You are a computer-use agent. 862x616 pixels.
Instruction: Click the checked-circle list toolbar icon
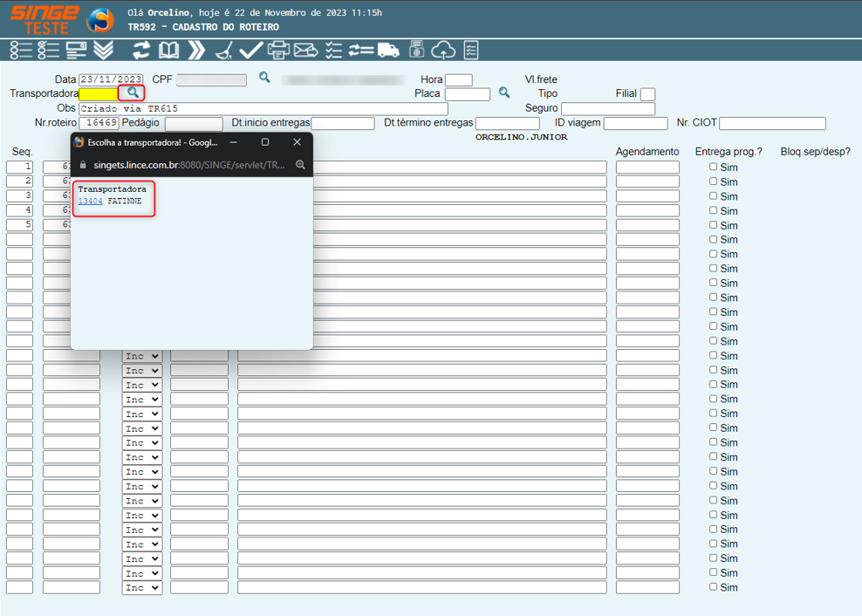pos(48,50)
